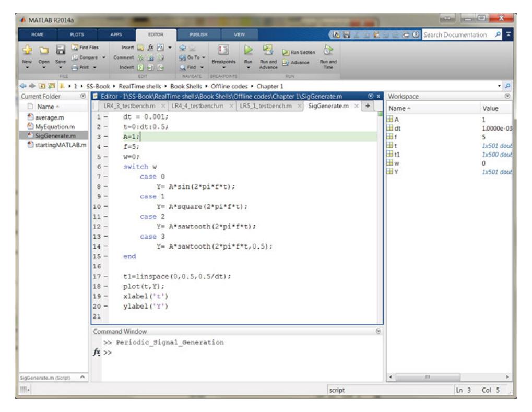Open the PUBLISH ribbon tab
532x412 pixels.
click(198, 34)
